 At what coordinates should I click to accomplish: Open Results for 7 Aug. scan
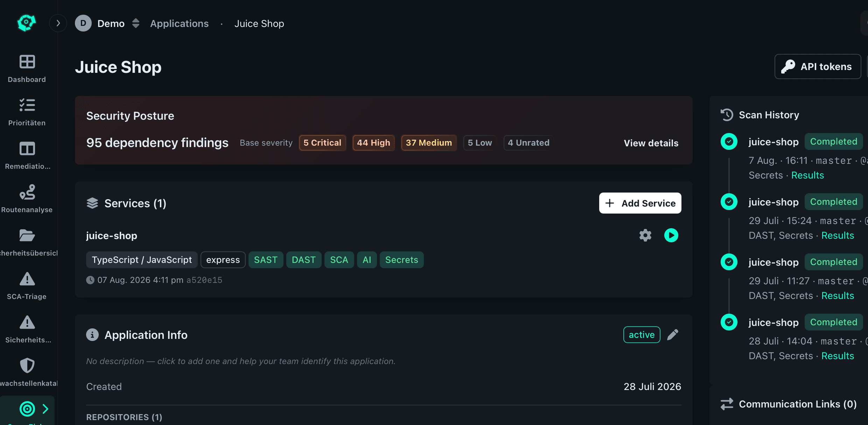pos(807,175)
